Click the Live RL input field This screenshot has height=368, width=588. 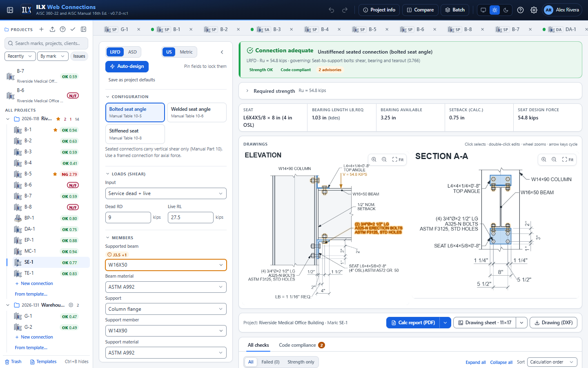(x=191, y=218)
